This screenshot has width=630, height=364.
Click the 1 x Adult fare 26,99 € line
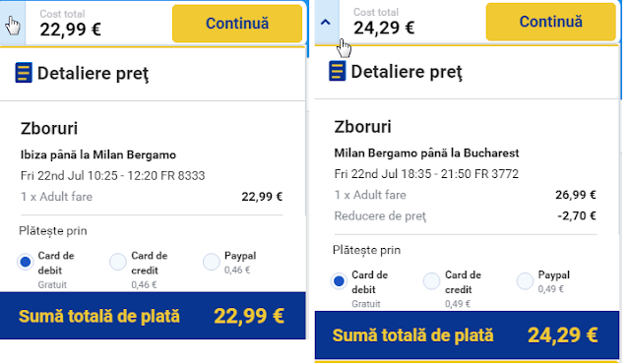[x=466, y=195]
